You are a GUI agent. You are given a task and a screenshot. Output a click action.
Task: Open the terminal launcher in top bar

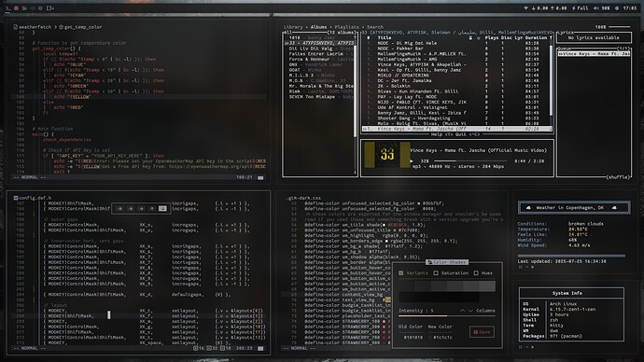(7, 7)
